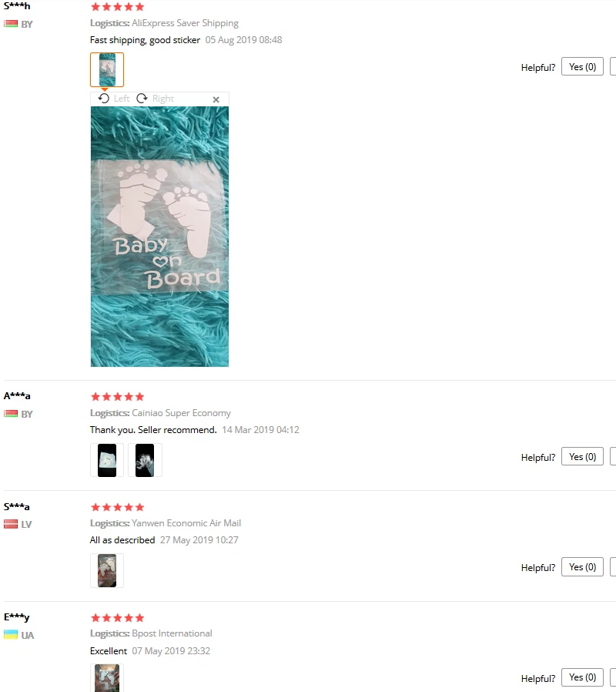Screen dimensions: 616x692
Task: Close the enlarged review photo
Action: pyautogui.click(x=216, y=99)
